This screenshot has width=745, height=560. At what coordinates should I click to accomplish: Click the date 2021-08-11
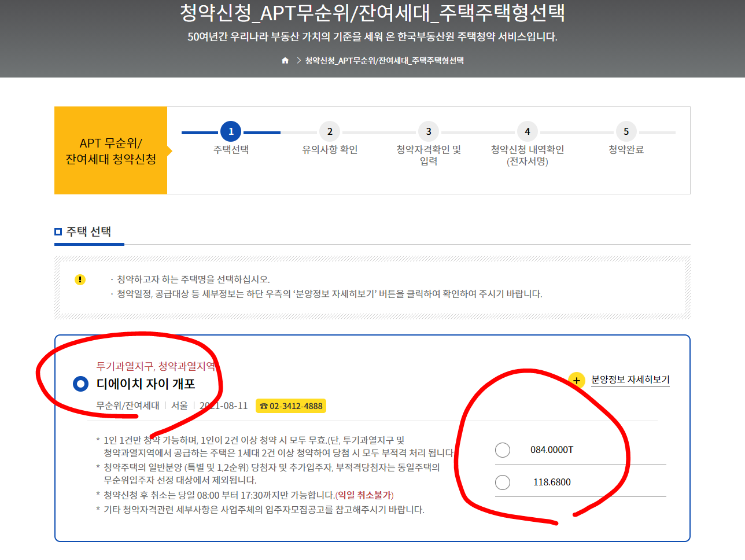point(224,406)
